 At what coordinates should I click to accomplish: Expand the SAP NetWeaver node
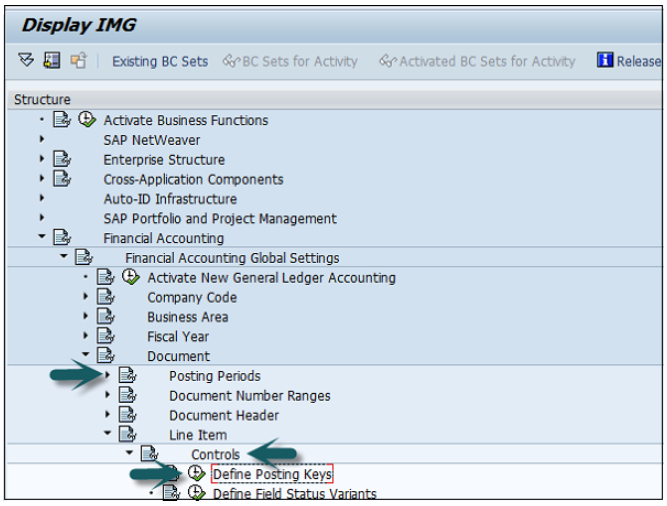[42, 140]
